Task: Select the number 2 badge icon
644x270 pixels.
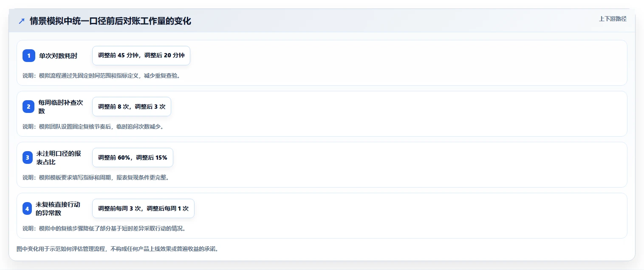Action: tap(29, 107)
